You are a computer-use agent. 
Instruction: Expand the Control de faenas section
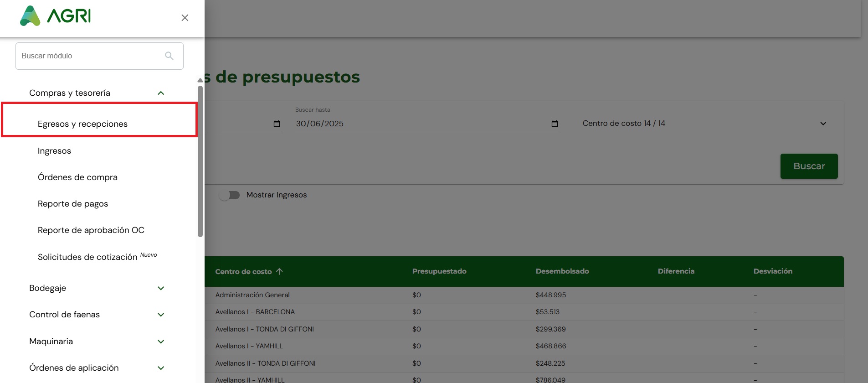point(161,315)
